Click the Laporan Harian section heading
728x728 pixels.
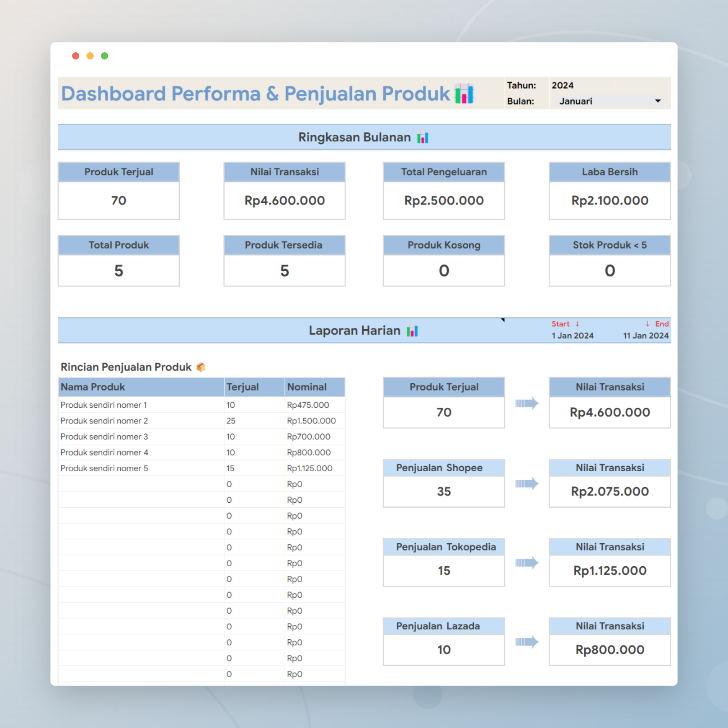(x=355, y=331)
